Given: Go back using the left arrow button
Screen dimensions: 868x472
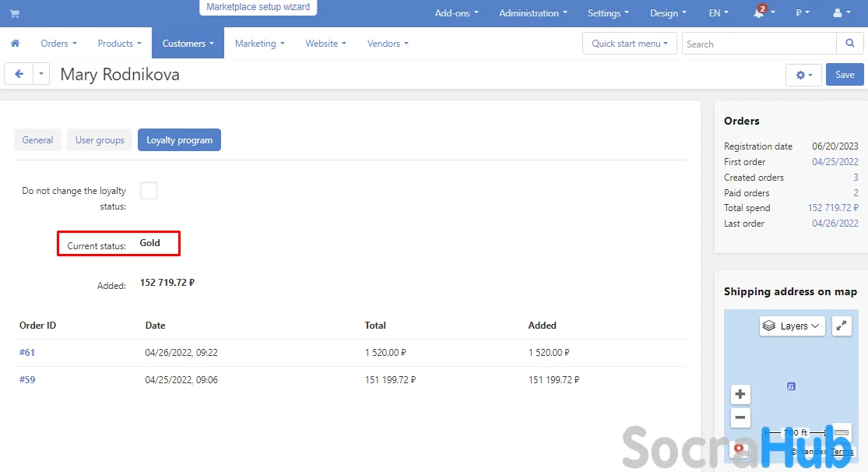Looking at the screenshot, I should coord(19,74).
